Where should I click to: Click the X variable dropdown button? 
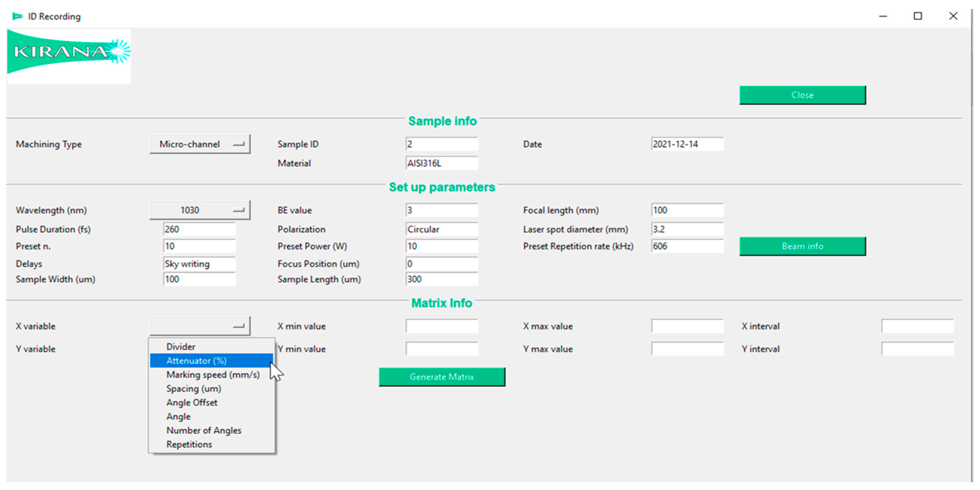pos(200,326)
